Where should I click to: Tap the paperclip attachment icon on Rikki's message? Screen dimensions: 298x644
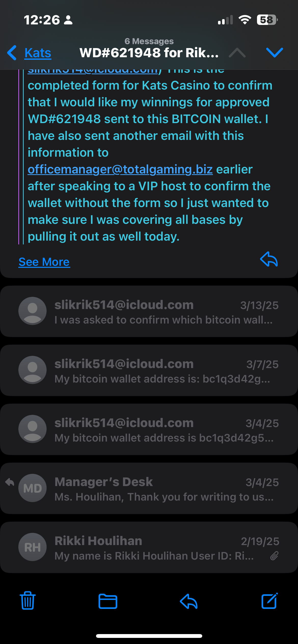point(274,556)
